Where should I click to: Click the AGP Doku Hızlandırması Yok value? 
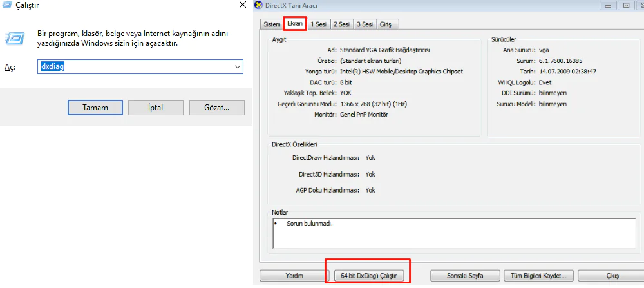[x=370, y=191]
